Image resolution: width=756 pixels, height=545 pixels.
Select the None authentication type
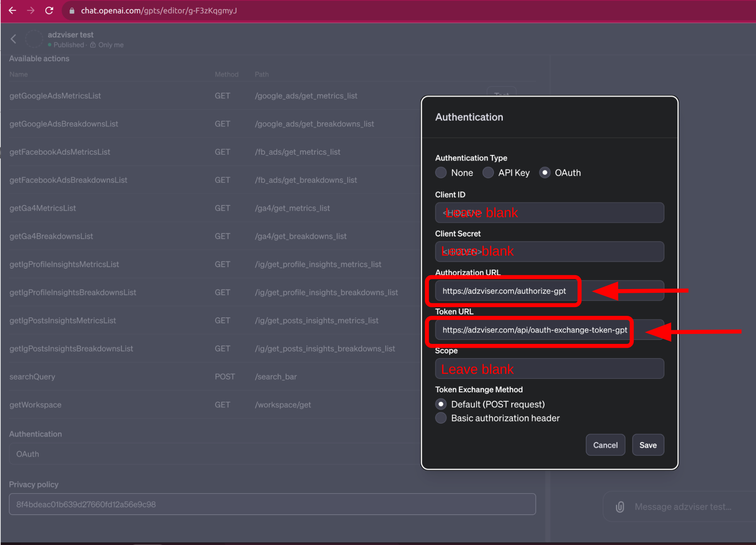pyautogui.click(x=441, y=173)
